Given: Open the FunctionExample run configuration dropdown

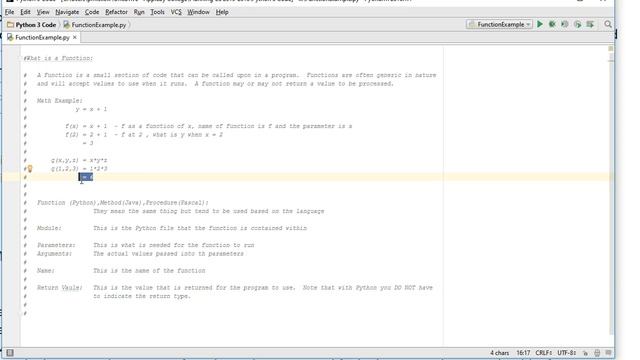Looking at the screenshot, I should pos(499,24).
